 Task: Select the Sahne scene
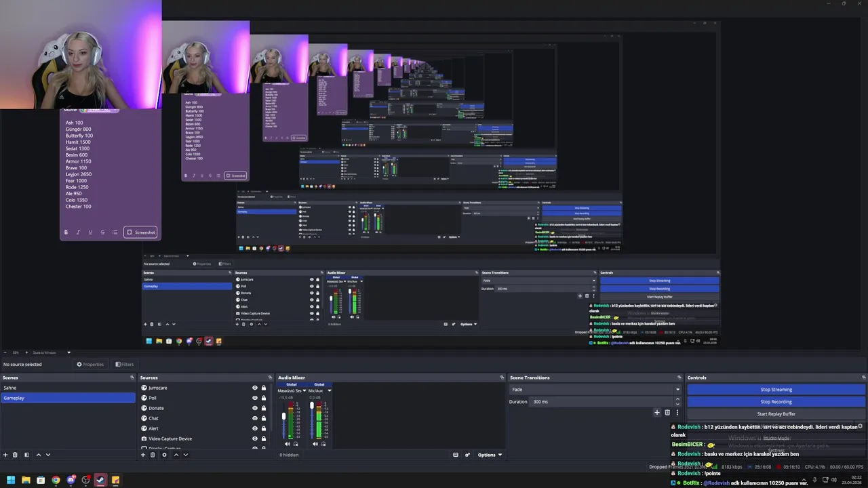[68, 388]
